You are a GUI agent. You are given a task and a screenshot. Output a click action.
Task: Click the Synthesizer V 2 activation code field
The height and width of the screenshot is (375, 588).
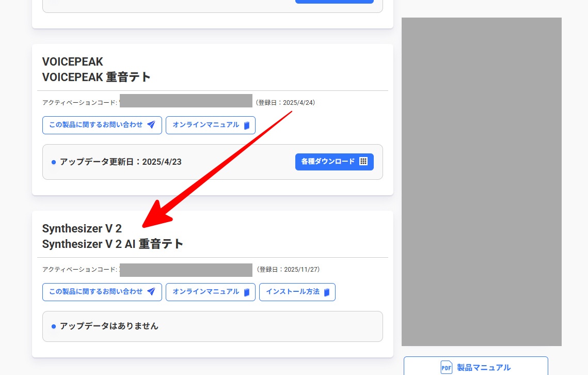click(x=186, y=270)
